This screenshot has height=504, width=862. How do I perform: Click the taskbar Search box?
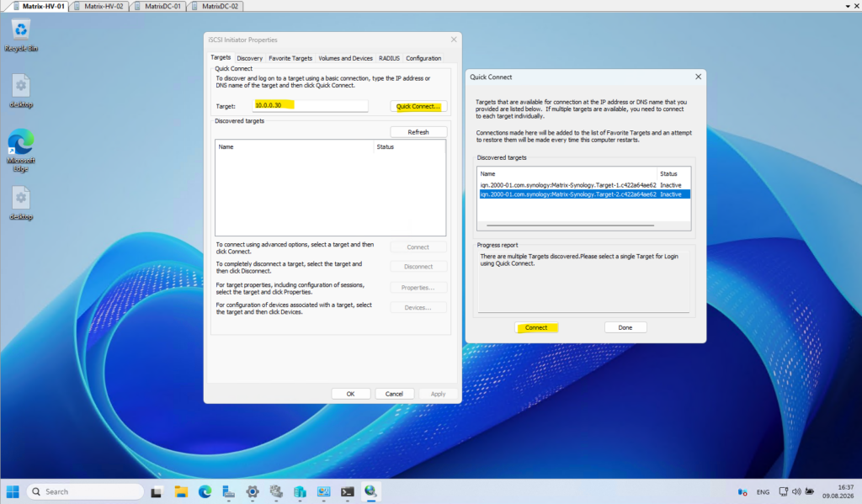[85, 491]
